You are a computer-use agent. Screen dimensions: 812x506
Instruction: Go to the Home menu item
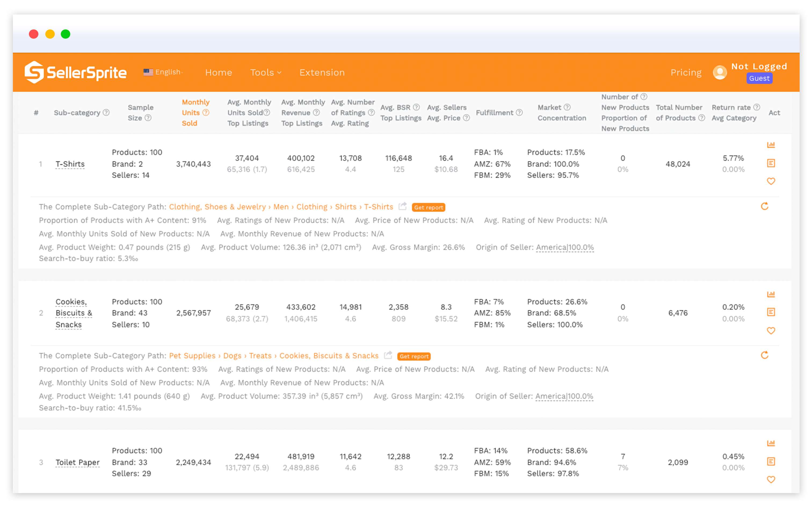[x=219, y=72]
